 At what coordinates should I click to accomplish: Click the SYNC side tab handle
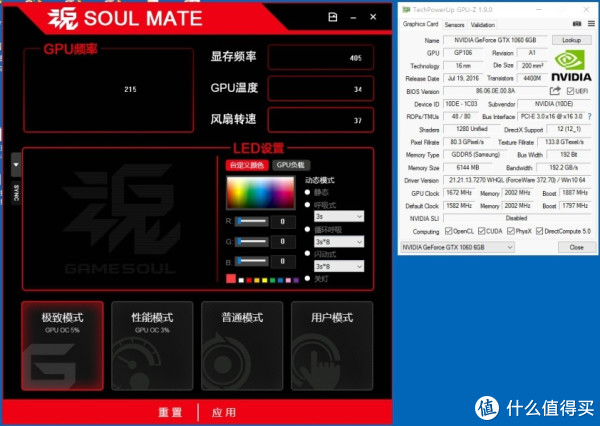coord(16,180)
